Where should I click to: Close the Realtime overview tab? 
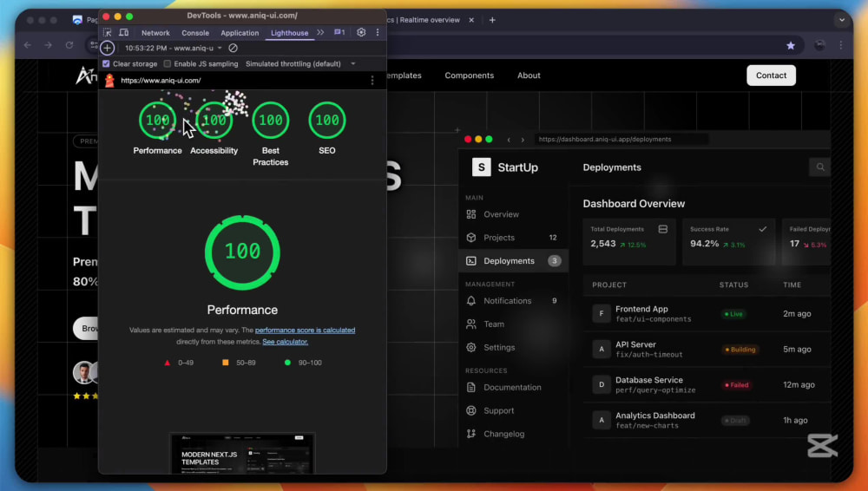tap(471, 20)
